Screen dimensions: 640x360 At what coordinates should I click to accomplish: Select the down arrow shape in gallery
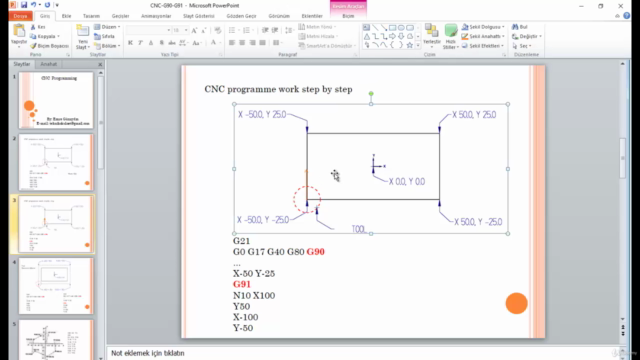click(401, 36)
